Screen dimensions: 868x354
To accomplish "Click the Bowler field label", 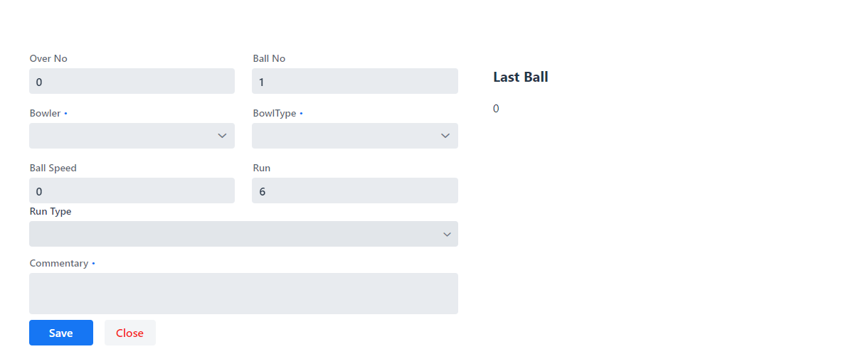I will click(45, 113).
